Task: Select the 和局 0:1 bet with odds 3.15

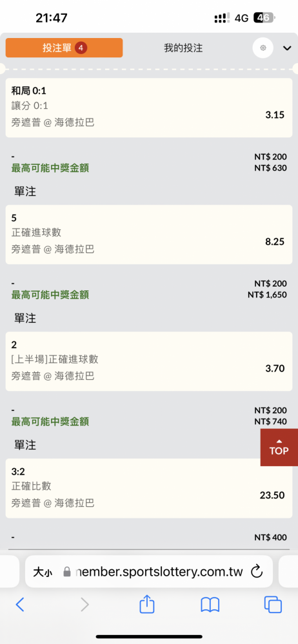Action: coord(149,108)
